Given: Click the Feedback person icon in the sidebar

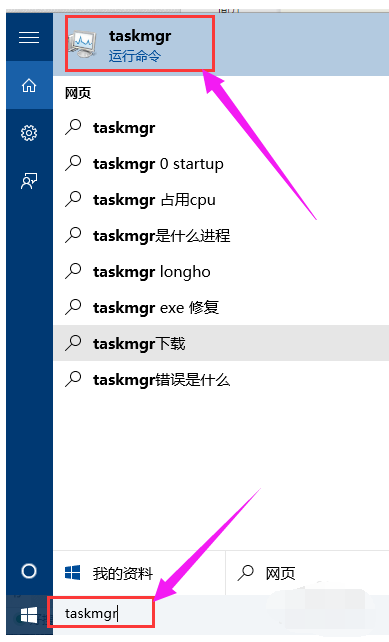Looking at the screenshot, I should [29, 181].
